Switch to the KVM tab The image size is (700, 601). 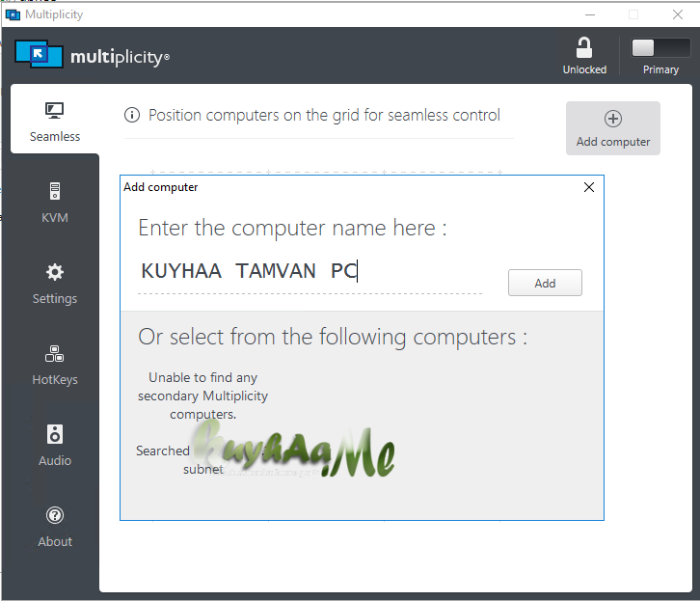pos(54,202)
